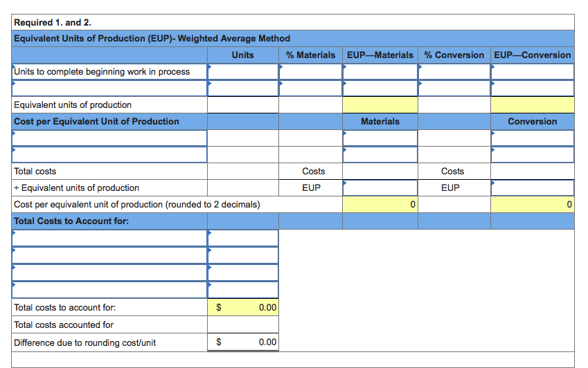
Task: Click 'Total costs accounted for' label
Action: coord(64,324)
